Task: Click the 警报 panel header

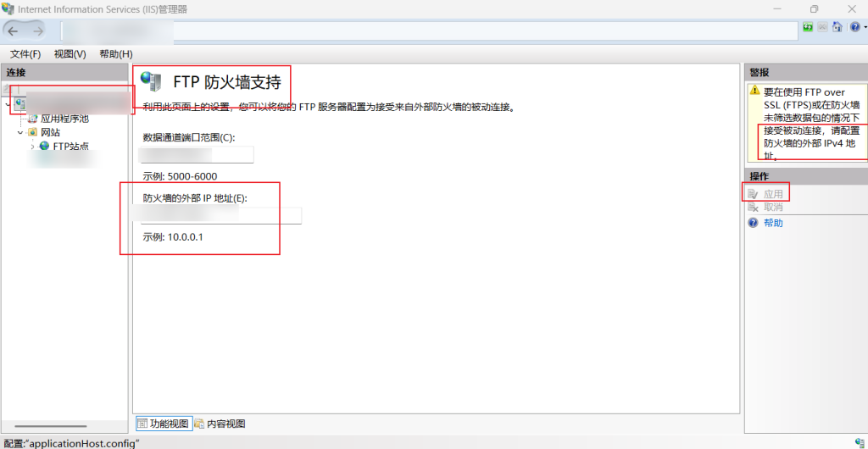Action: click(806, 72)
